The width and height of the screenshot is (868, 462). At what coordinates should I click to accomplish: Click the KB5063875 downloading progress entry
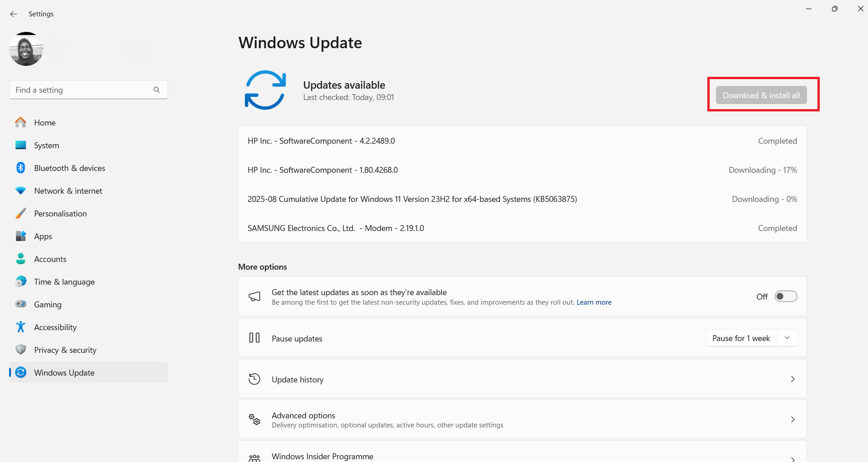(x=412, y=199)
